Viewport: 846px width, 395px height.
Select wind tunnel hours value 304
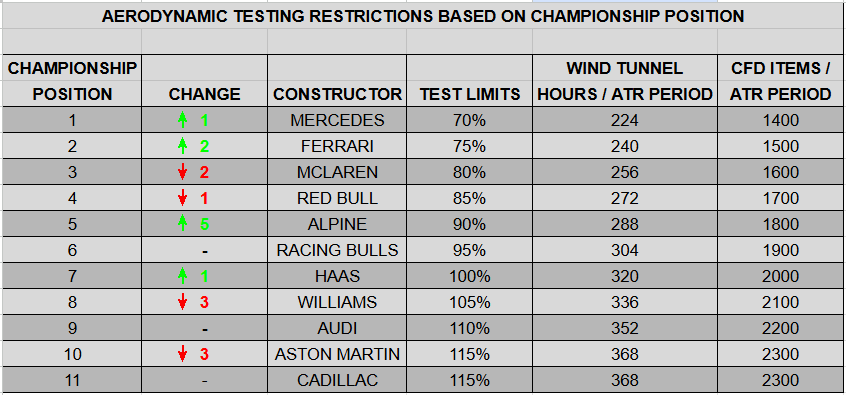(625, 250)
